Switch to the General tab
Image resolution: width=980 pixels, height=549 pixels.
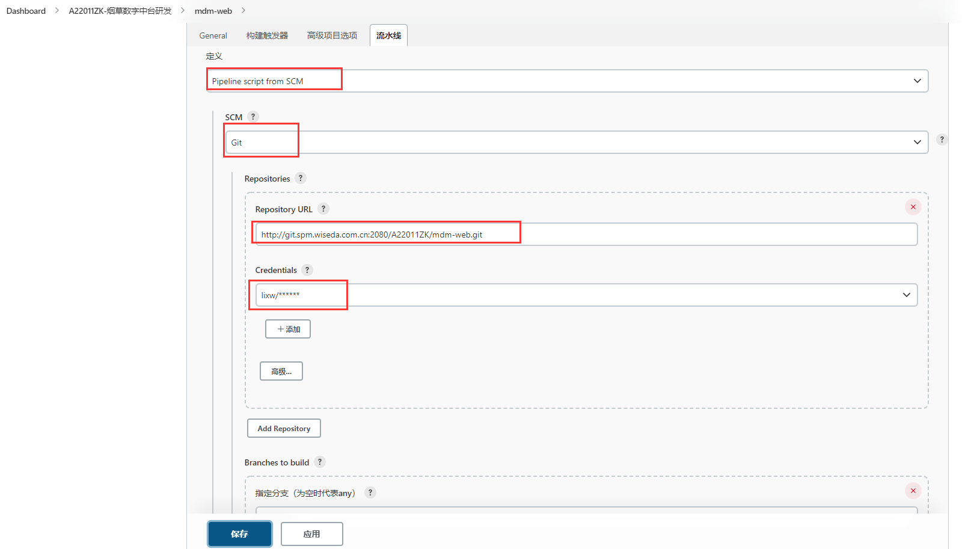213,35
